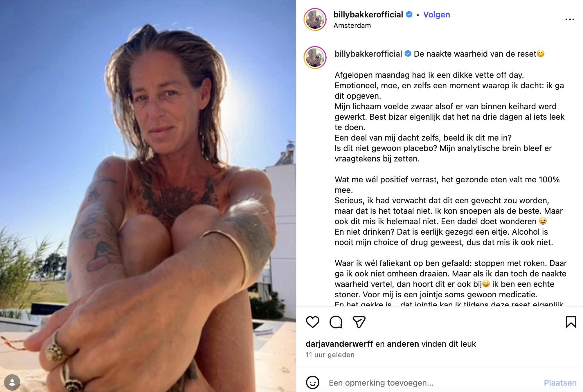Viewport: 583px width, 392px height.
Task: View the 'anderen' list of likers
Action: tap(403, 344)
